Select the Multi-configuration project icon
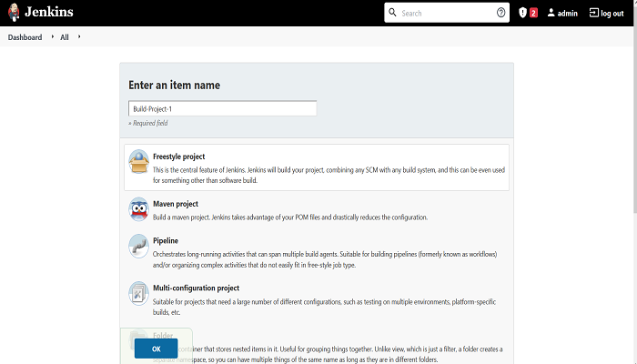 (138, 293)
